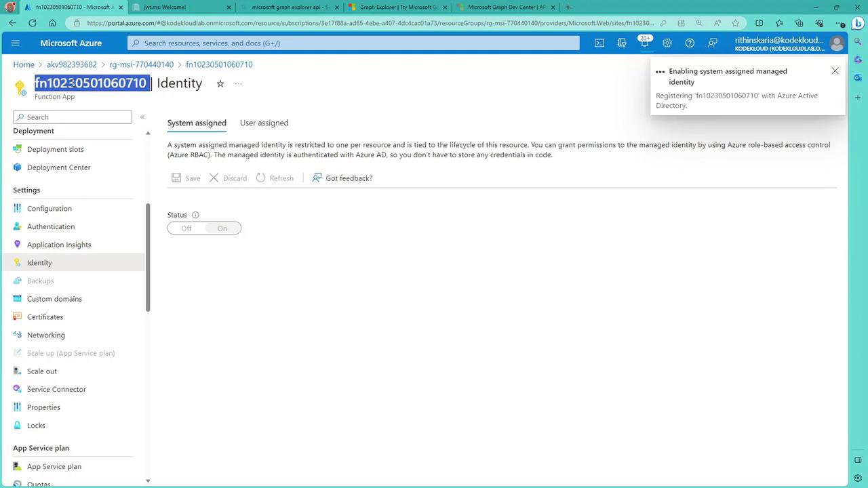This screenshot has height=488, width=868.
Task: Focus the sidebar Search field
Action: coord(73,117)
